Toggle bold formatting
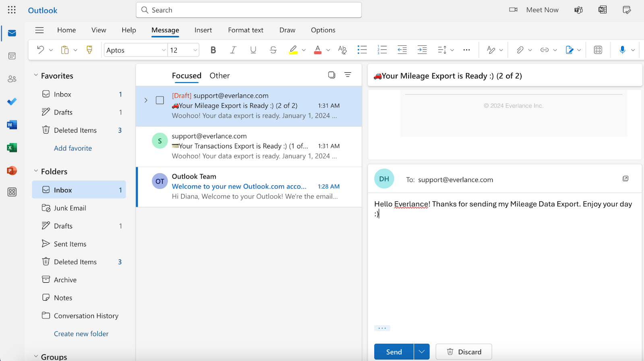The height and width of the screenshot is (361, 644). point(213,50)
